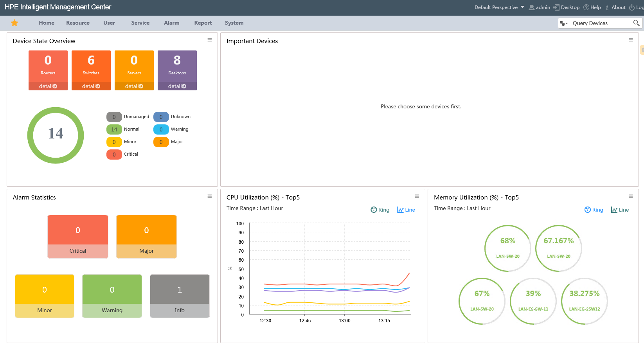The image size is (644, 345).
Task: Click the About link text
Action: [619, 7]
